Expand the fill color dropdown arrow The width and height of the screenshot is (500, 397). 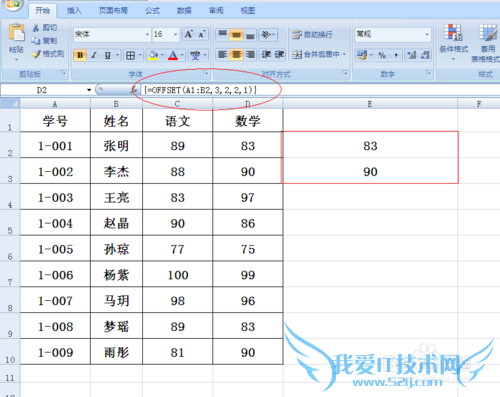tap(162, 55)
